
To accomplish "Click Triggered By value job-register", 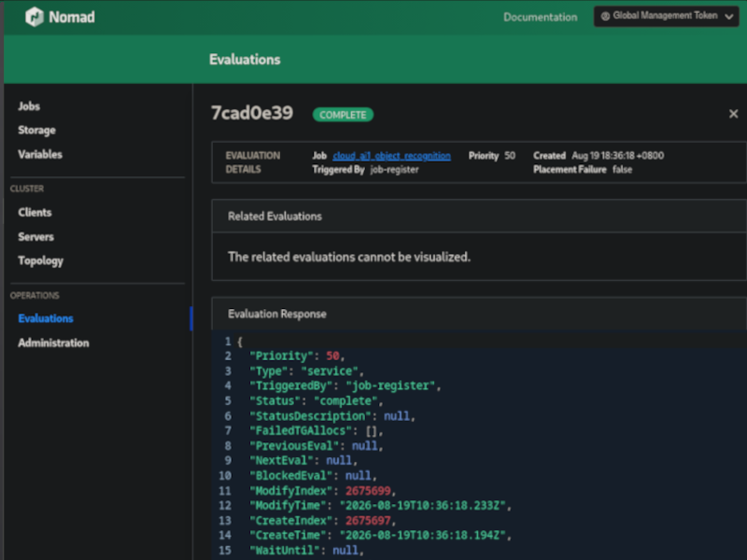I will coord(394,170).
